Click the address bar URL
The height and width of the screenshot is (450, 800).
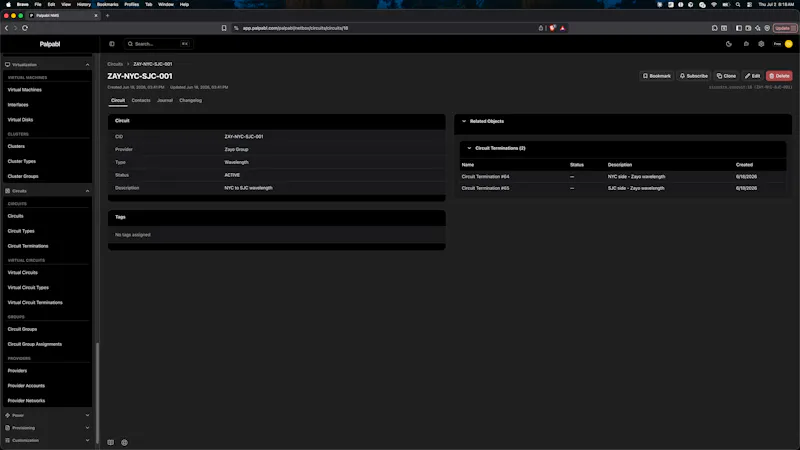click(295, 28)
